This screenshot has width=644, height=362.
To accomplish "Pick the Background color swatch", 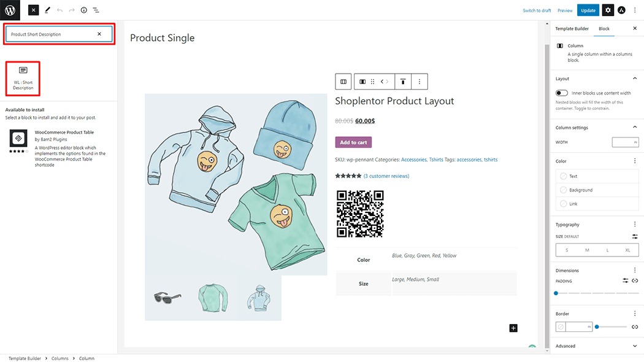I will click(x=564, y=190).
